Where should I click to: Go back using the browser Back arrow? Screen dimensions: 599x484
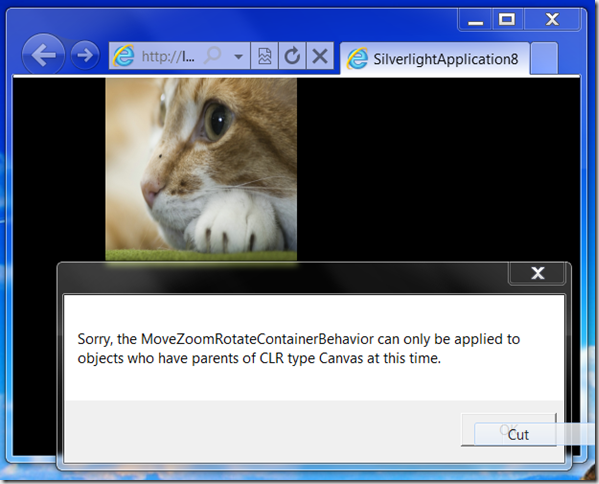point(43,55)
